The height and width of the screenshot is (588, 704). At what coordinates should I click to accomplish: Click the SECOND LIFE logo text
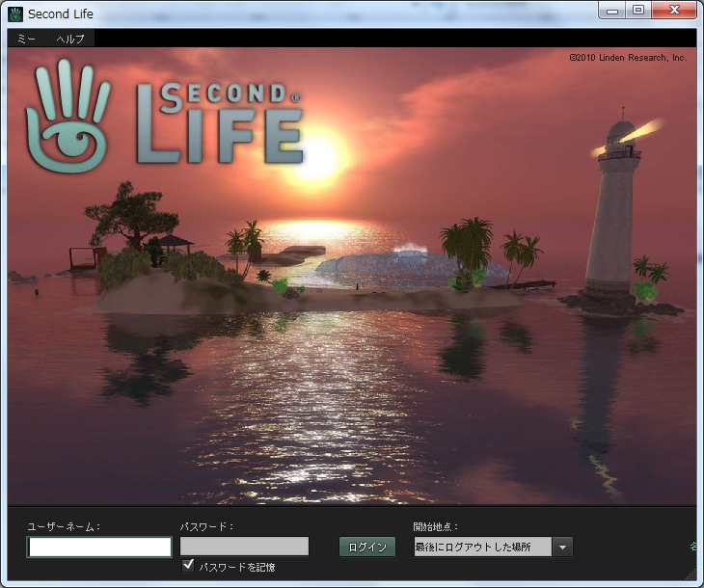click(220, 121)
